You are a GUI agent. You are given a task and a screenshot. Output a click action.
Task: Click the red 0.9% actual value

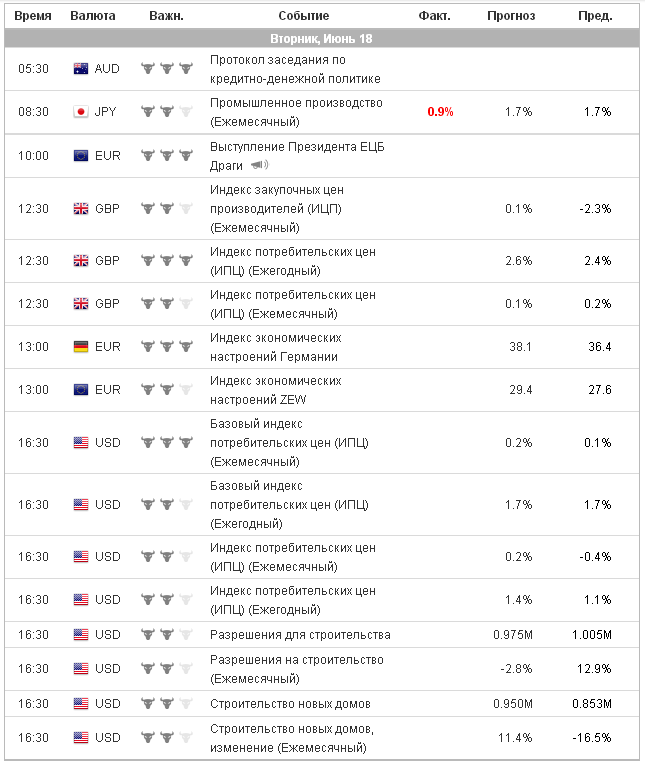(x=440, y=112)
